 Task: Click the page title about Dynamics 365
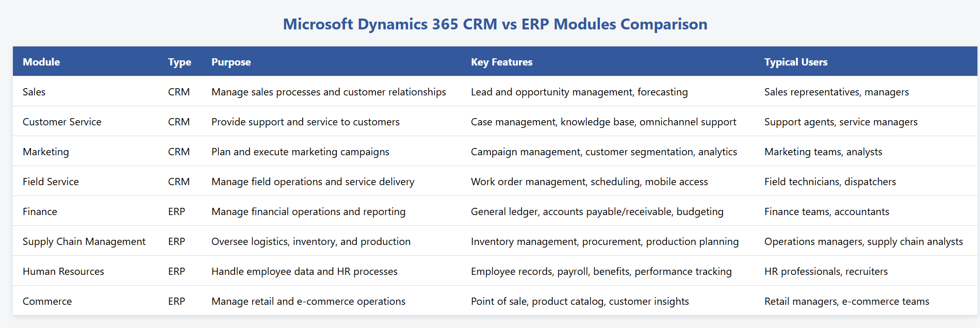[x=495, y=24]
